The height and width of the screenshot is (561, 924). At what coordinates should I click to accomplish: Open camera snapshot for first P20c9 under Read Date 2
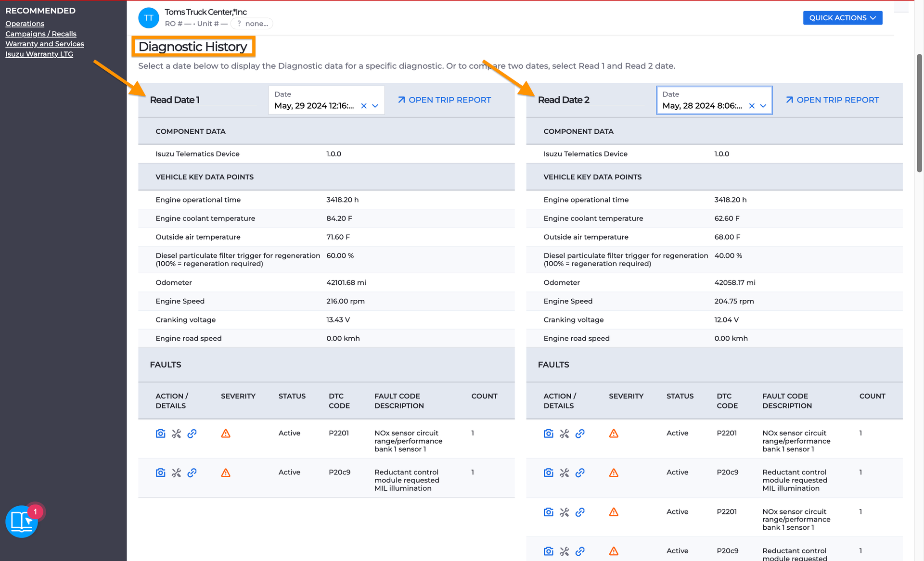click(549, 473)
